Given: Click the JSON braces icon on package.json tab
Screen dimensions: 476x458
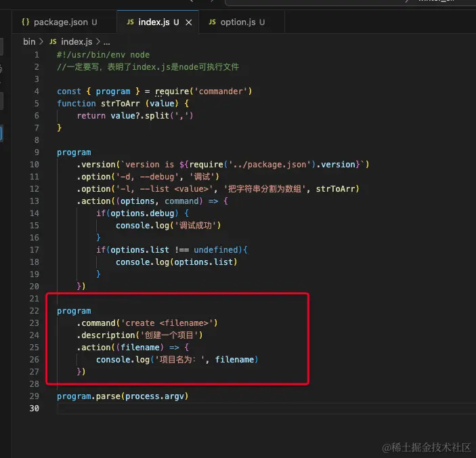Looking at the screenshot, I should point(26,22).
